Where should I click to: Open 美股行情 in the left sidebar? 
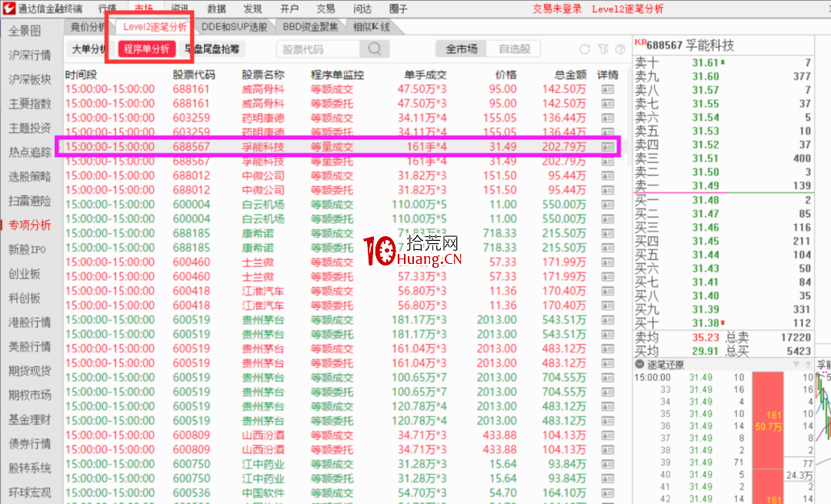click(x=30, y=346)
